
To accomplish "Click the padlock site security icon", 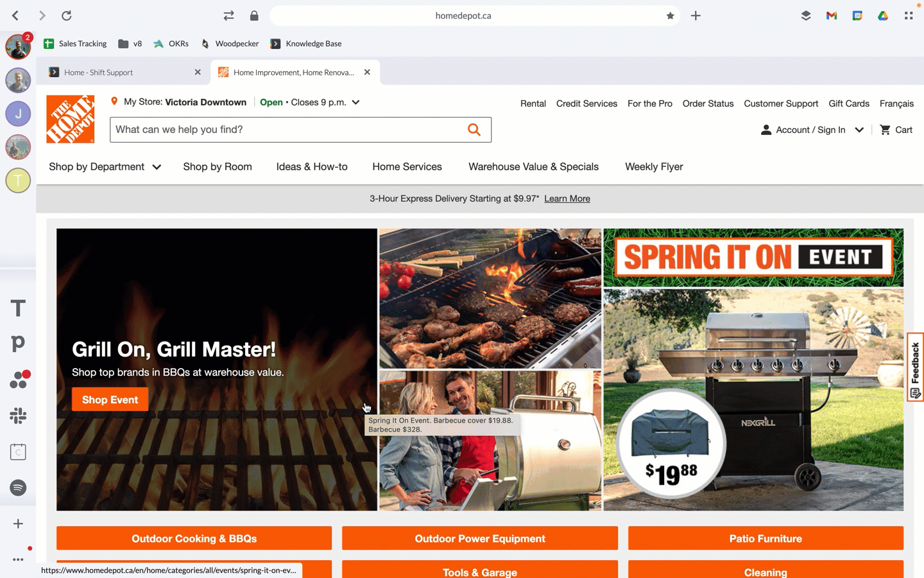I will [x=254, y=15].
